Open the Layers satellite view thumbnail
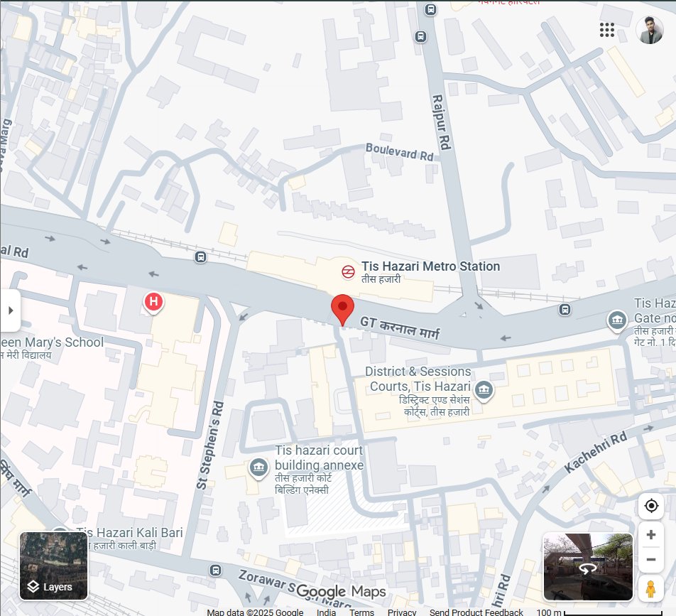Image resolution: width=676 pixels, height=616 pixels. 53,566
